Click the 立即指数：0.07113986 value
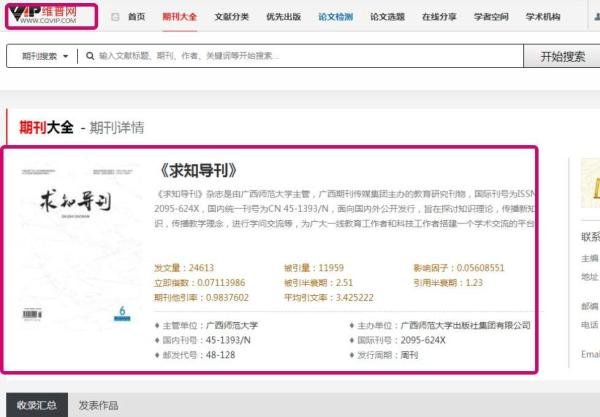The image size is (600, 417). point(199,283)
